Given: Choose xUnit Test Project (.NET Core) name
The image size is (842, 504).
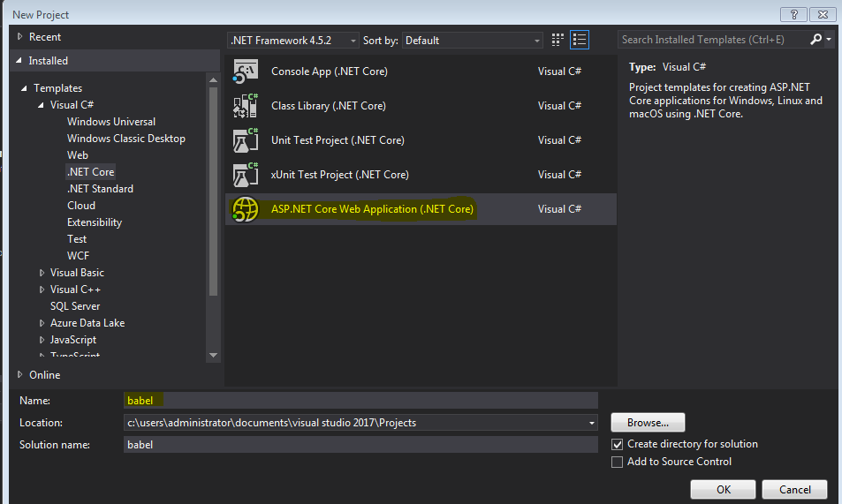Looking at the screenshot, I should point(340,175).
